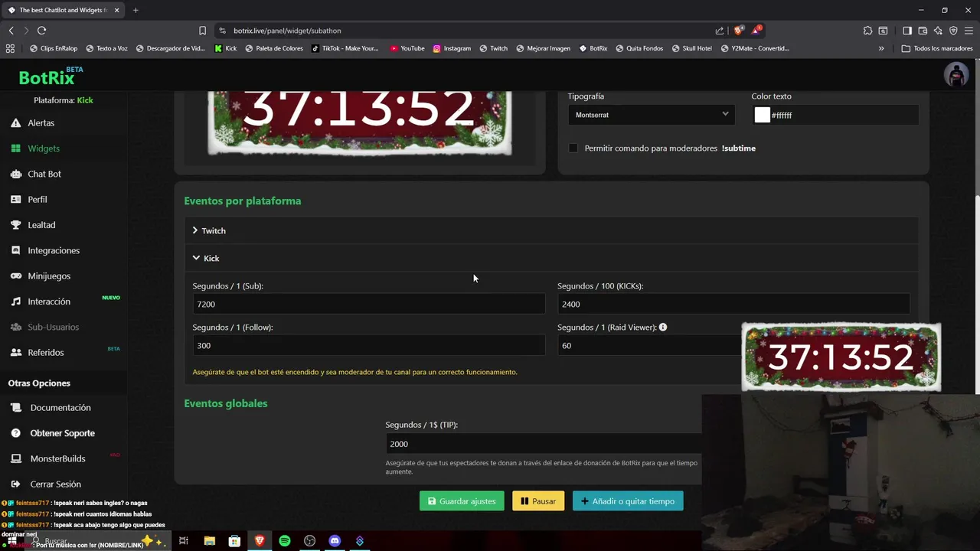
Task: Open Brave VPN shield icon
Action: (x=953, y=31)
